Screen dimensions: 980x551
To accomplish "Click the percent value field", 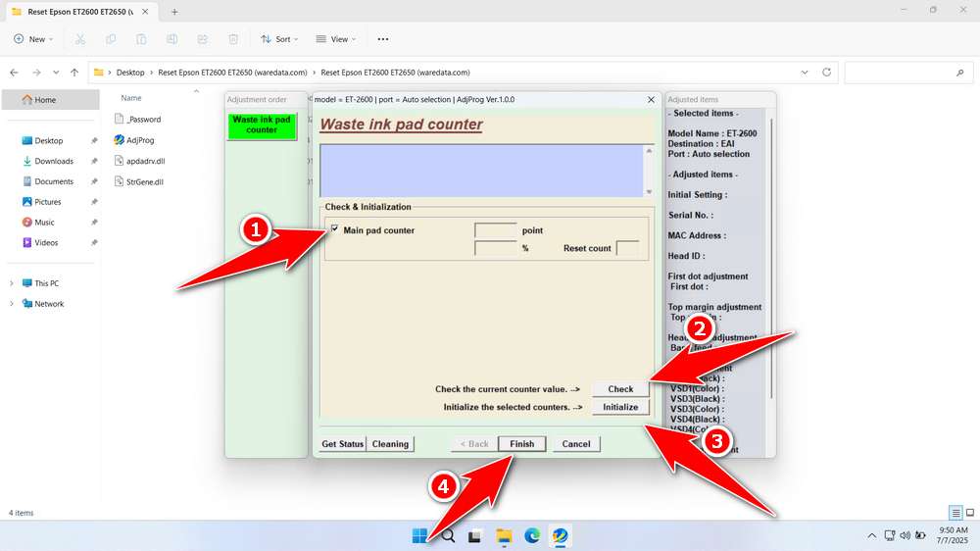I will (496, 248).
